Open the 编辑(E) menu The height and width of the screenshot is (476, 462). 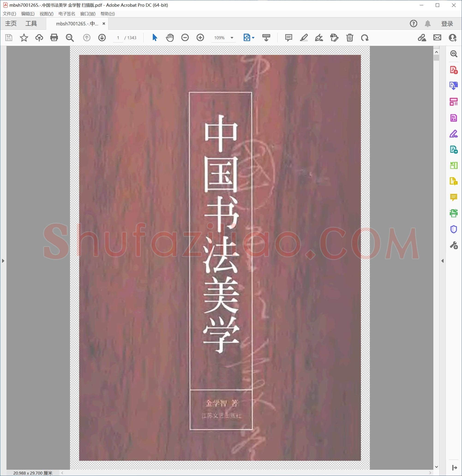click(x=28, y=14)
